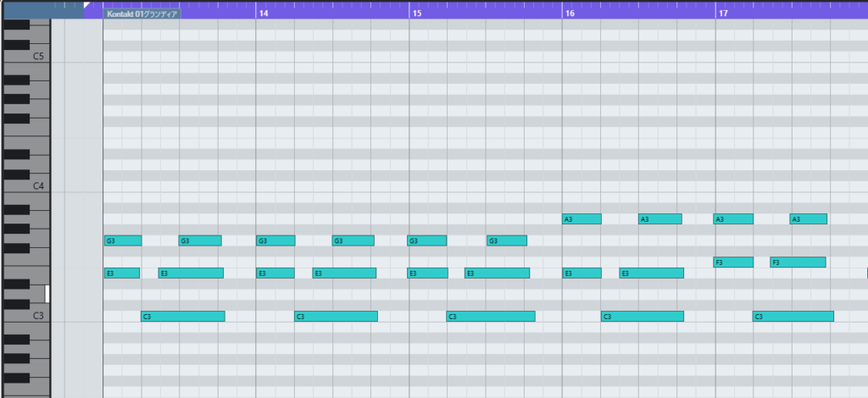Screen dimensions: 868x398
Task: Select the short E3 note at bar 16
Action: (581, 274)
